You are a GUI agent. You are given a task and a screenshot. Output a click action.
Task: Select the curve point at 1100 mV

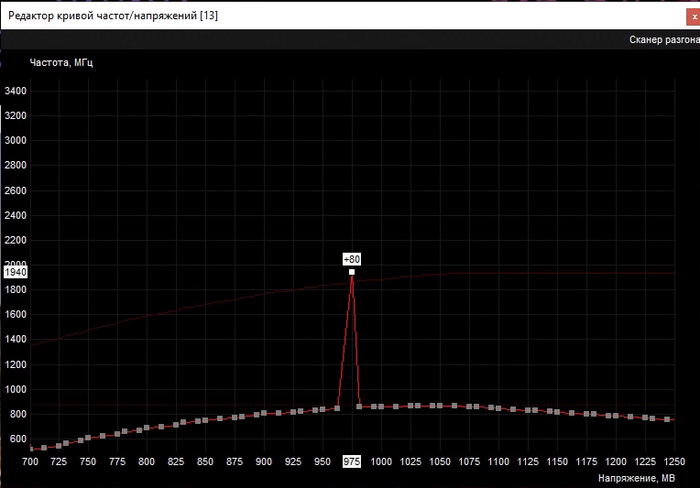pyautogui.click(x=498, y=408)
